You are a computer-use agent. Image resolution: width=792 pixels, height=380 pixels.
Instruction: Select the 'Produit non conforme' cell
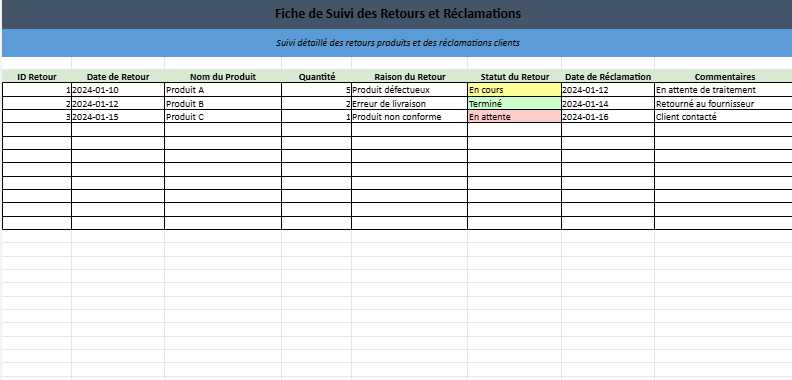click(x=410, y=117)
